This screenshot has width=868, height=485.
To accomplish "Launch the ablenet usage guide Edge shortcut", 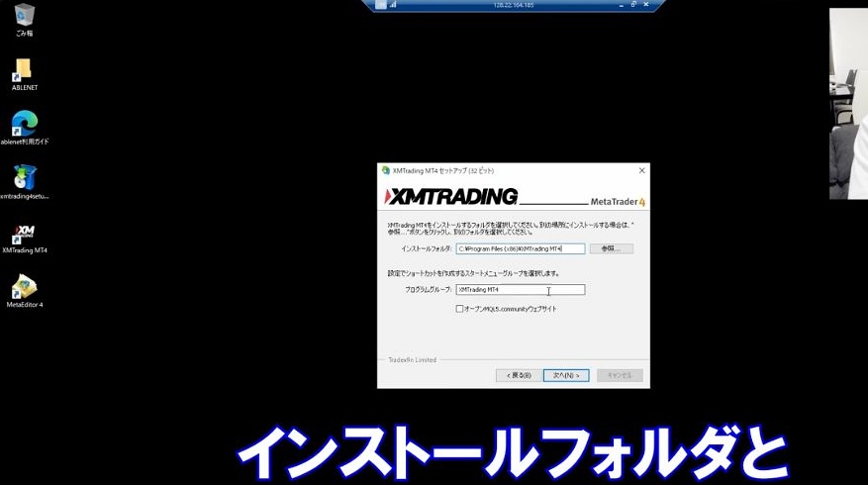I will coord(24,128).
